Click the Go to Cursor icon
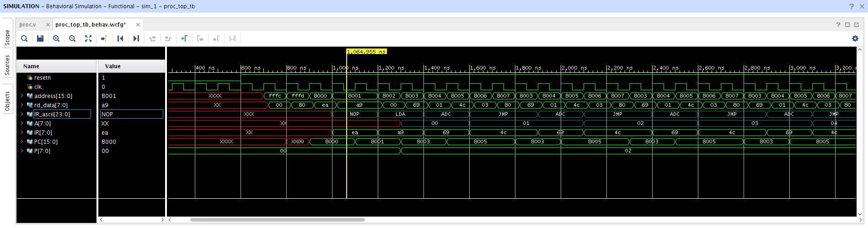The image size is (868, 228). pos(104,39)
